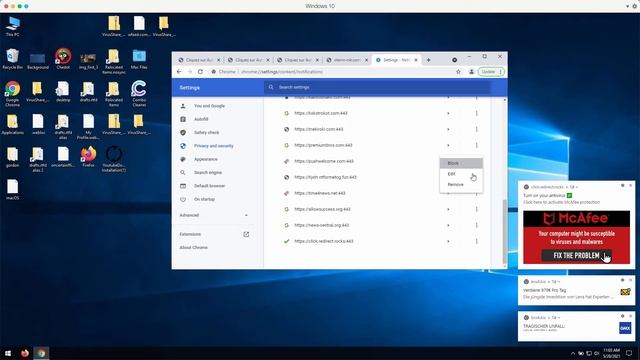This screenshot has height=360, width=640.
Task: Click the Firefox taskbar icon
Action: point(24,353)
